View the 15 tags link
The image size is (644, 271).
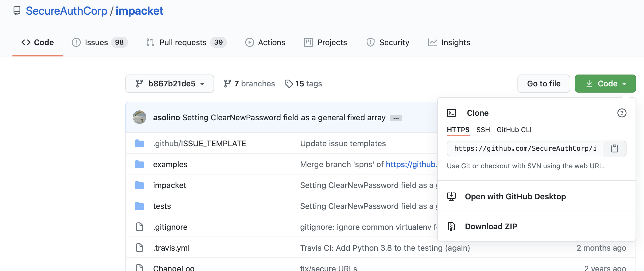[303, 84]
